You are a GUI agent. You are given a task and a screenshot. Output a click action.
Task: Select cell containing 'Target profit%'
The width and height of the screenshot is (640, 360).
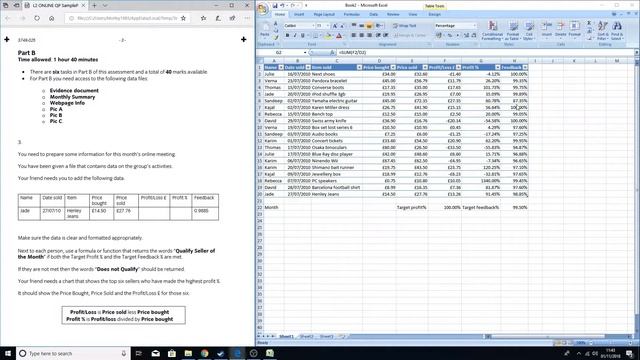point(411,207)
